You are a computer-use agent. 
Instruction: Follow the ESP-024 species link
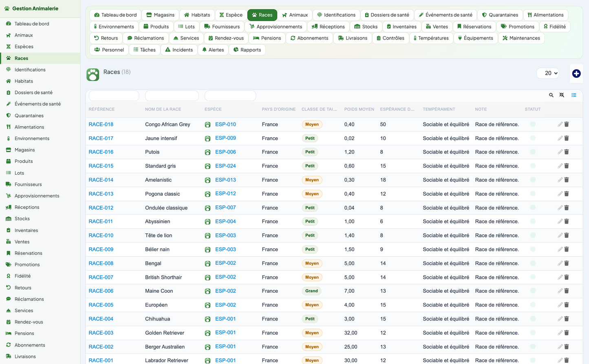coord(225,166)
